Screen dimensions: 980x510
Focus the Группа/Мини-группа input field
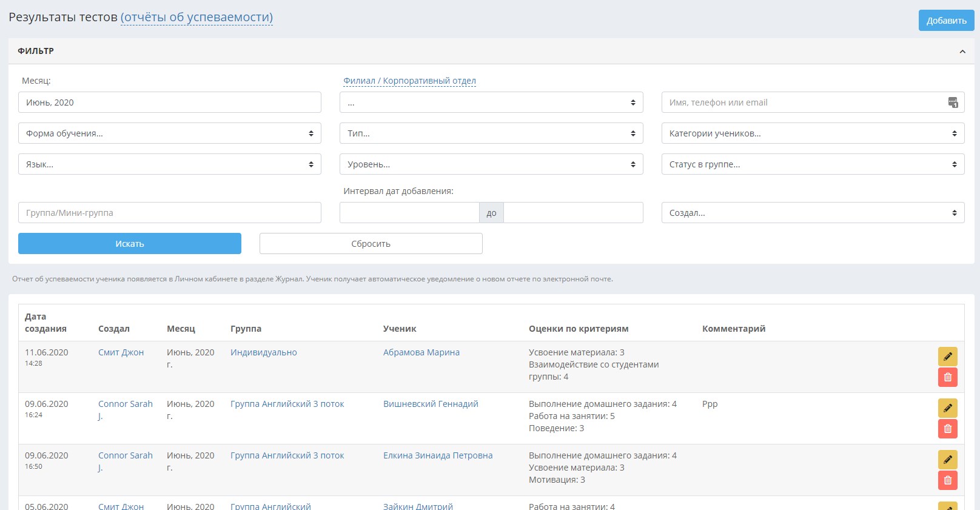point(170,213)
